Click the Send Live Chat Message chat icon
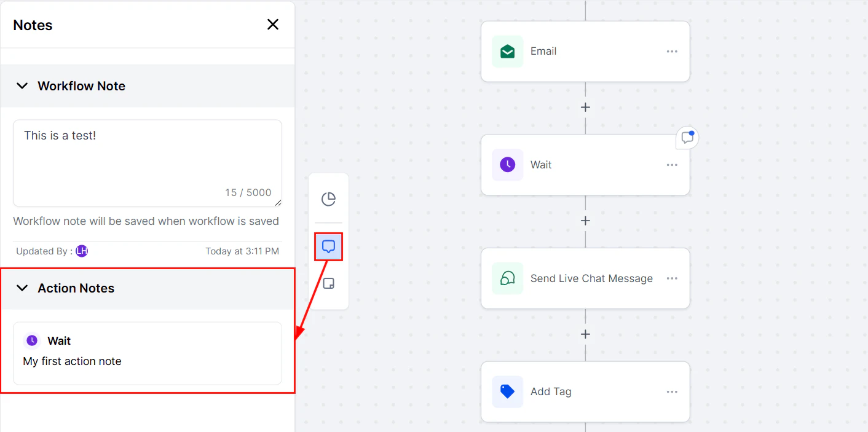The image size is (868, 432). tap(507, 278)
